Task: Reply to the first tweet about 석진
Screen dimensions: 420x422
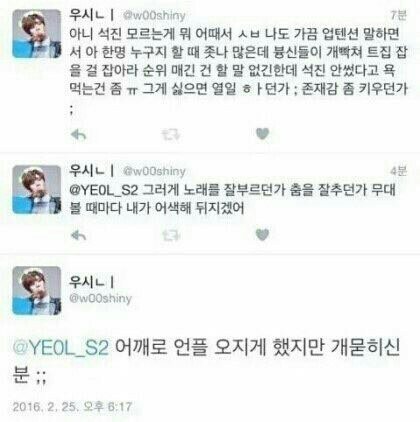Action: pyautogui.click(x=79, y=135)
